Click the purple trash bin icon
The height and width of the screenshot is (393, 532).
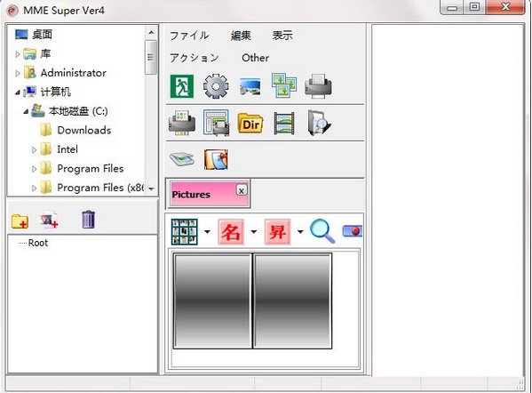(88, 220)
